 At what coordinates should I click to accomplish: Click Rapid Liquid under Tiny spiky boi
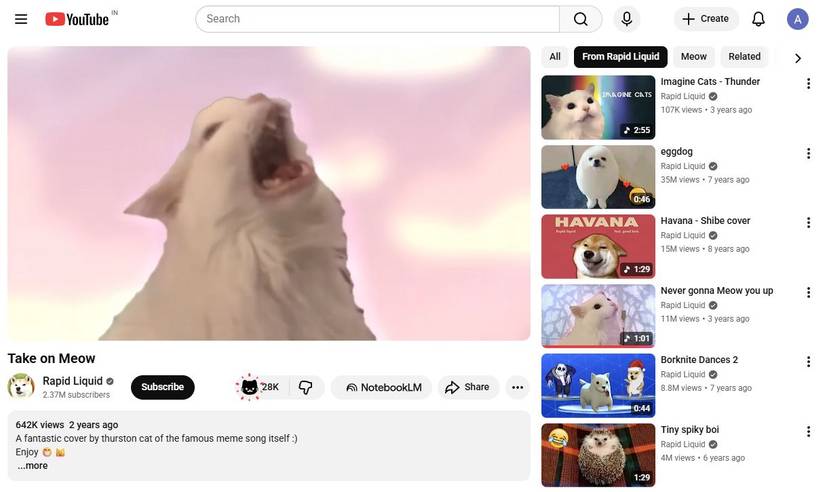click(683, 445)
